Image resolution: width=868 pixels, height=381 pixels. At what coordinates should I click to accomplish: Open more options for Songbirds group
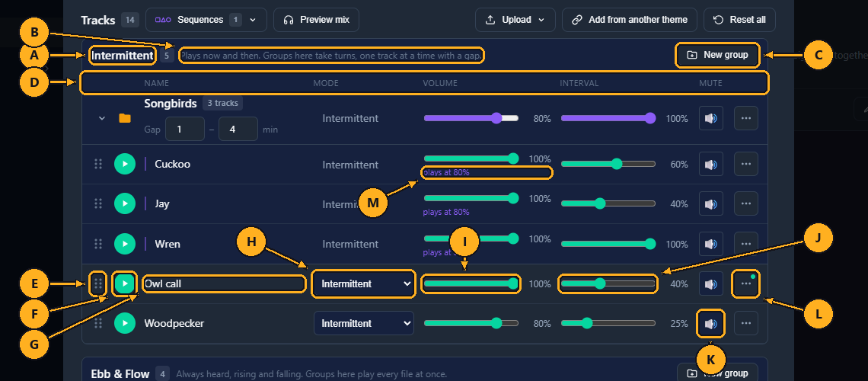[x=745, y=118]
